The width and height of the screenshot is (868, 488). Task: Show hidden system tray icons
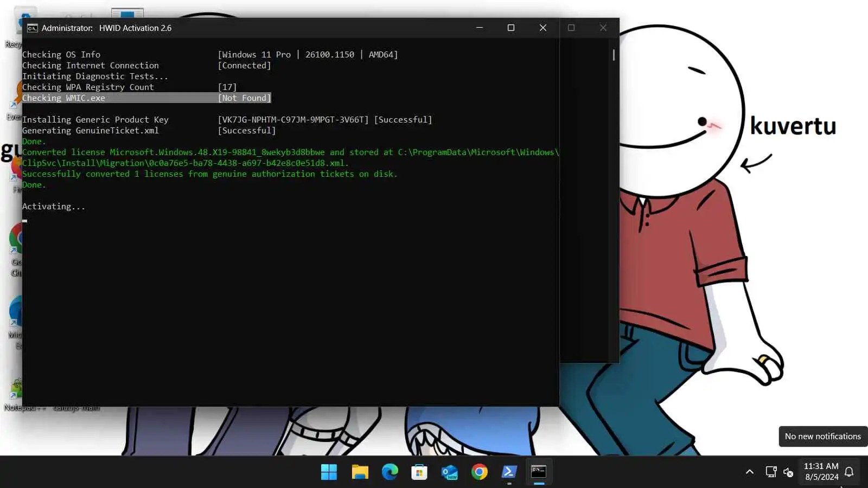click(x=750, y=472)
